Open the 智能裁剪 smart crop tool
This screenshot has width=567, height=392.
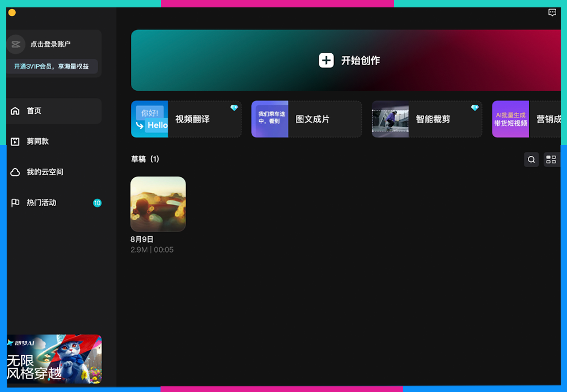click(x=426, y=119)
